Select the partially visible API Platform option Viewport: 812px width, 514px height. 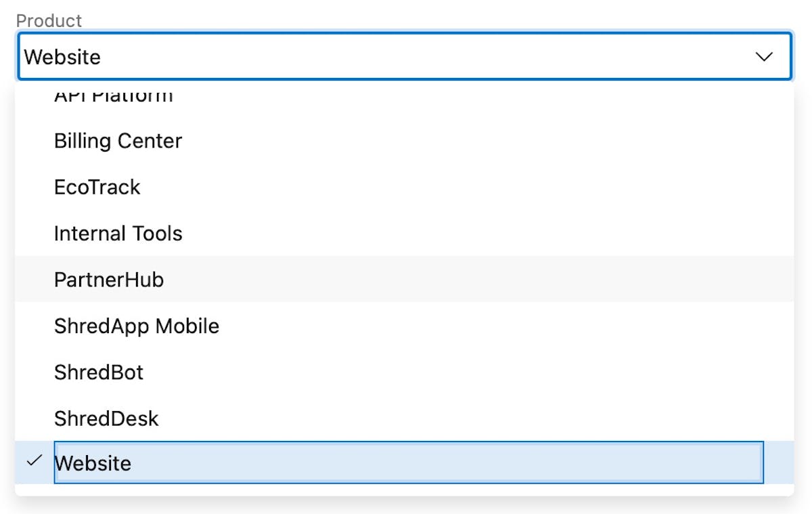[x=114, y=97]
